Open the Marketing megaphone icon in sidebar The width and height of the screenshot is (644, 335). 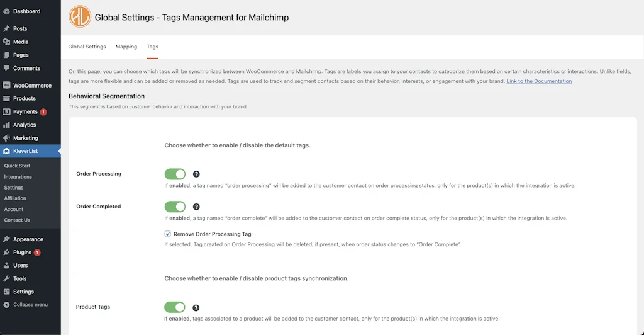tap(6, 138)
